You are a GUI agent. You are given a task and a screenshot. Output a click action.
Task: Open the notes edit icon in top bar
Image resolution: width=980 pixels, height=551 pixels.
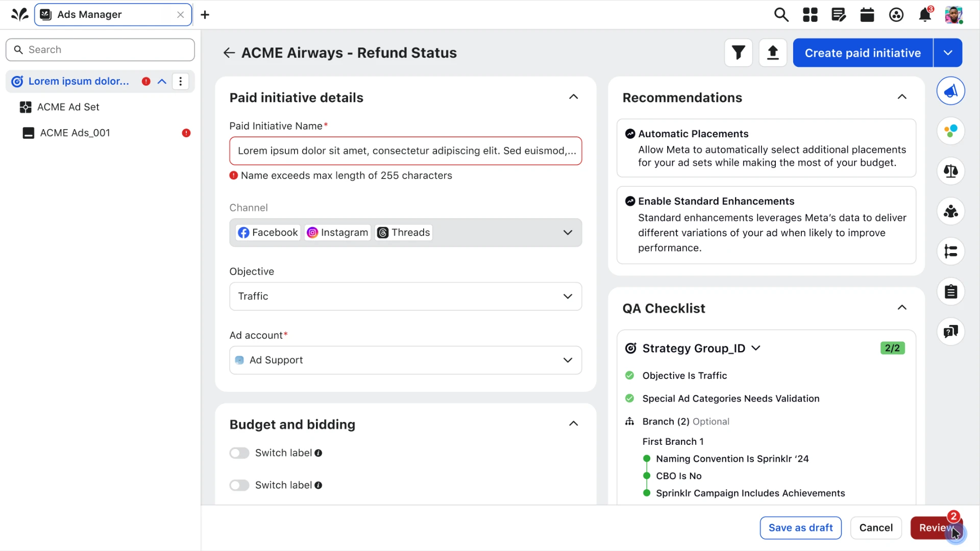click(x=839, y=15)
